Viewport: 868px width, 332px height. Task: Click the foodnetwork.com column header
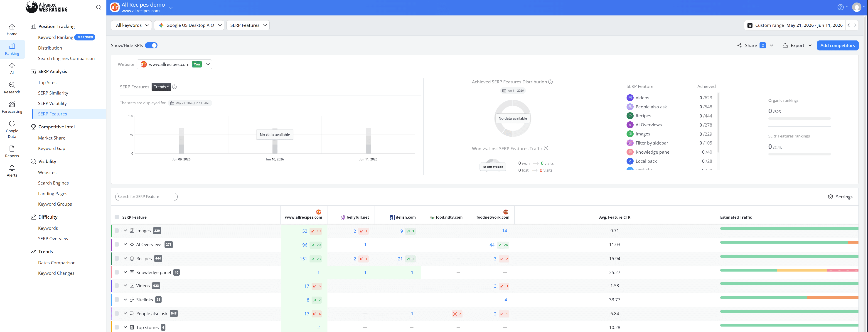point(493,215)
